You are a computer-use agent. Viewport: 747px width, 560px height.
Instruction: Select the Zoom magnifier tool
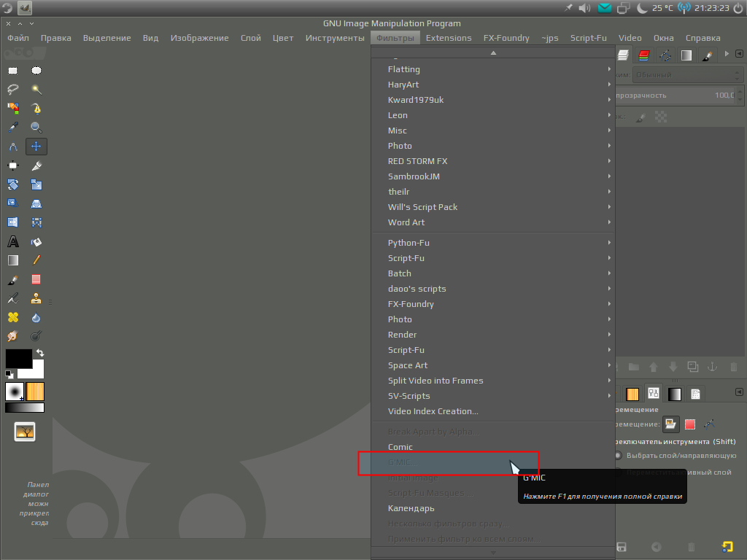[36, 128]
